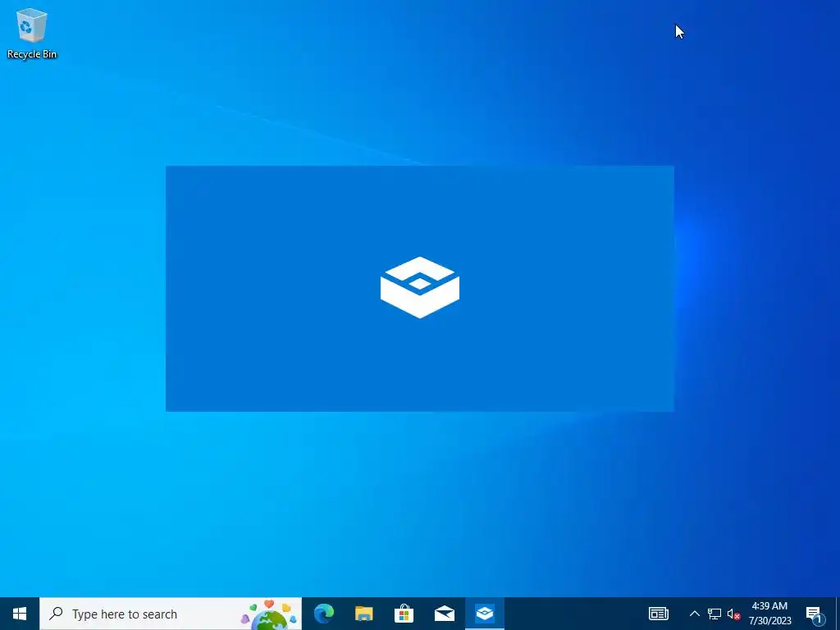
Task: Open the Windows Start menu
Action: 20,614
